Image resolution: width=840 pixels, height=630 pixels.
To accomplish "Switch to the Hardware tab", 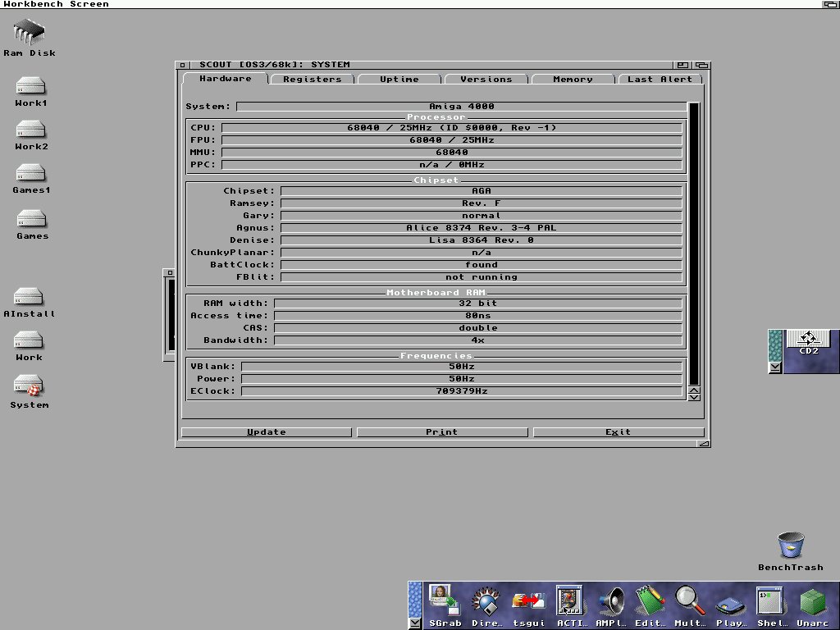I will 225,79.
